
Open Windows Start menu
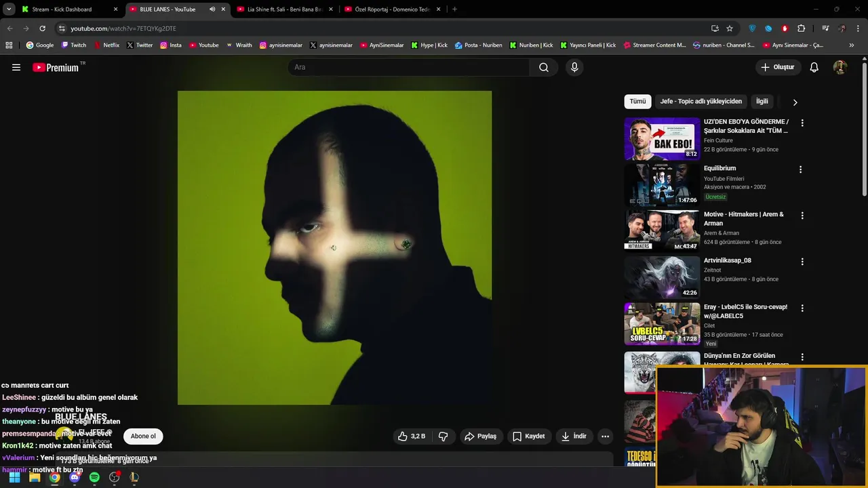pyautogui.click(x=14, y=477)
